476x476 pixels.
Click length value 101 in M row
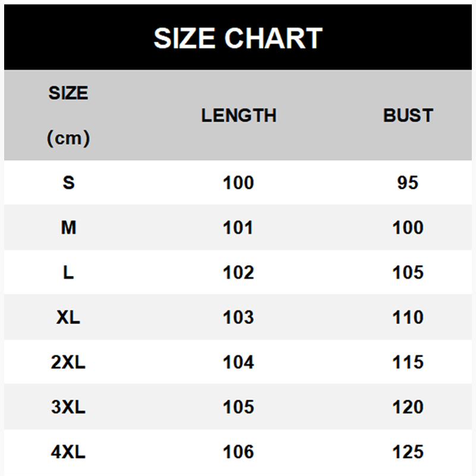(x=239, y=227)
